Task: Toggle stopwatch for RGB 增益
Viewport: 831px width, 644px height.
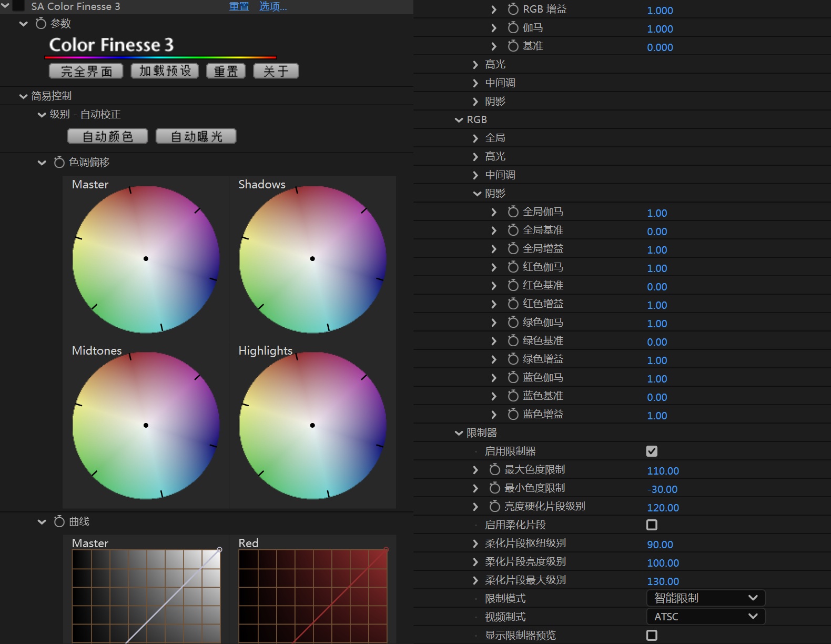Action: tap(513, 9)
